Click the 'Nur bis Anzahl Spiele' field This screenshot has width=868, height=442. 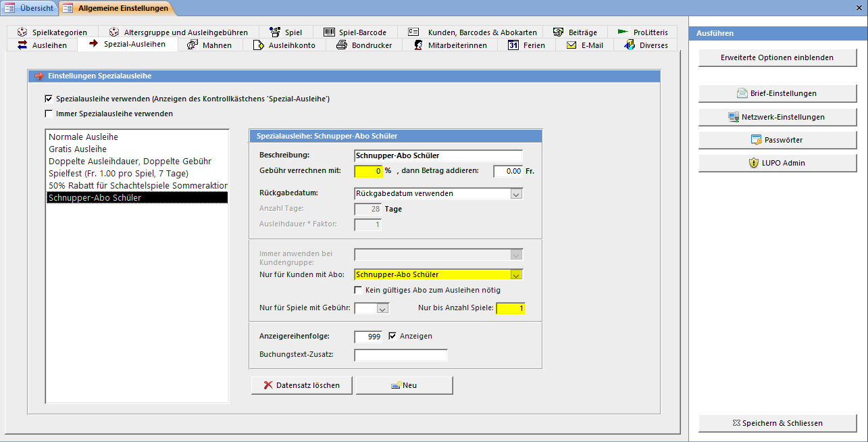point(511,309)
